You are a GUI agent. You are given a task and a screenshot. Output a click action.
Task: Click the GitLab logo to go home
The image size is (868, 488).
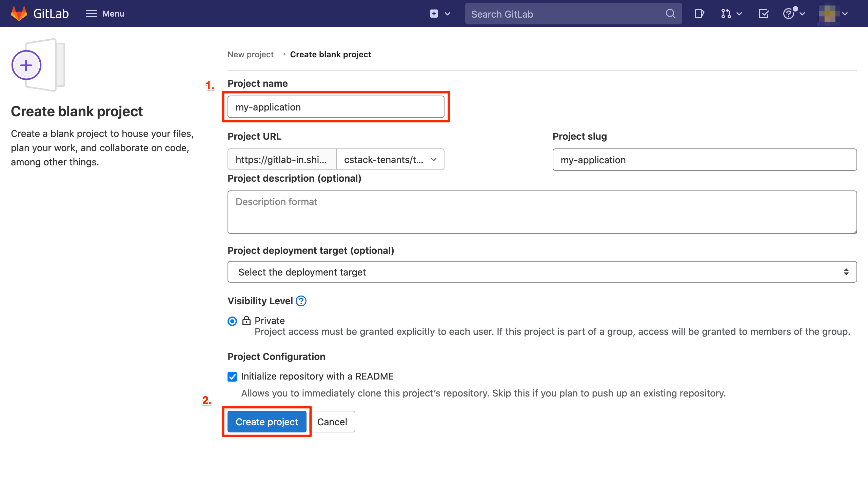(x=39, y=14)
